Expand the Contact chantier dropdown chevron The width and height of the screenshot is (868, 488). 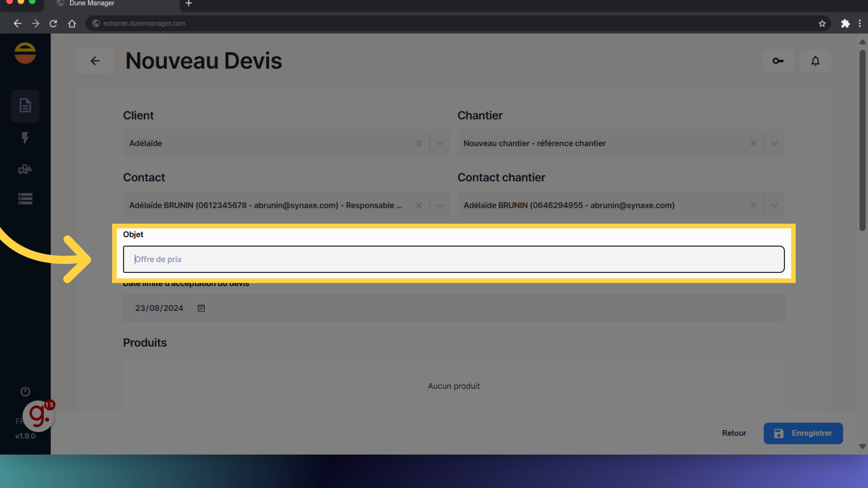pos(774,206)
